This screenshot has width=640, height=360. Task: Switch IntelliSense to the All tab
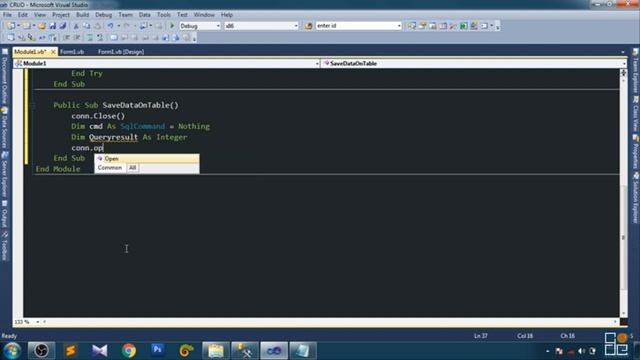point(132,168)
